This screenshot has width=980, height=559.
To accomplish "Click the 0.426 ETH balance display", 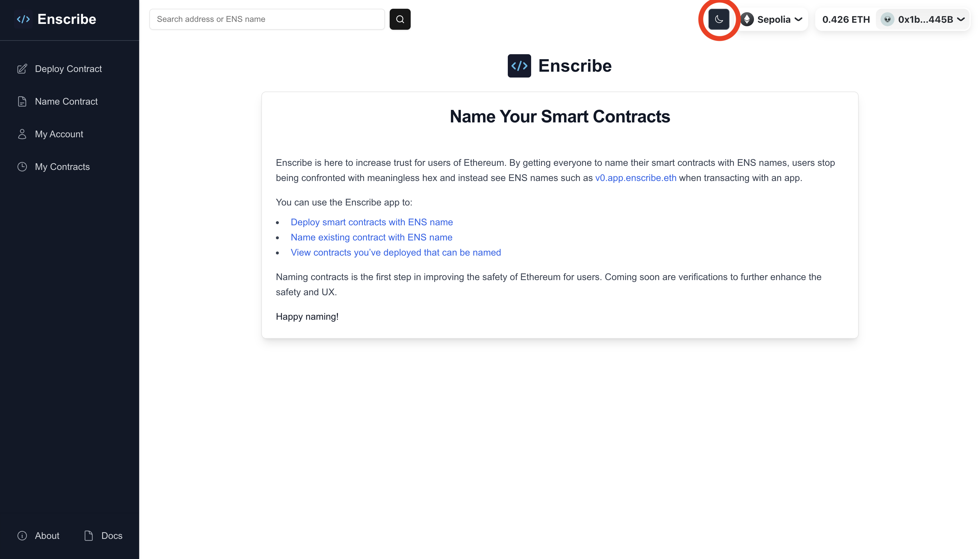I will click(x=846, y=19).
